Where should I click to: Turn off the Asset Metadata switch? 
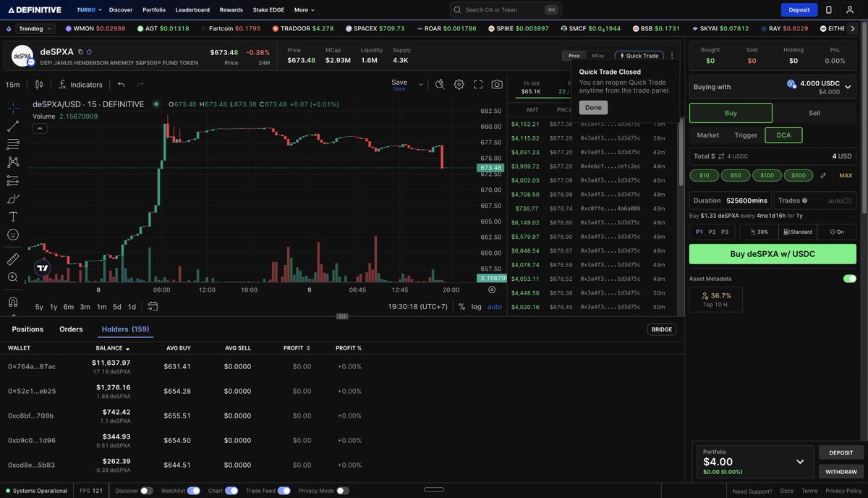(x=850, y=279)
